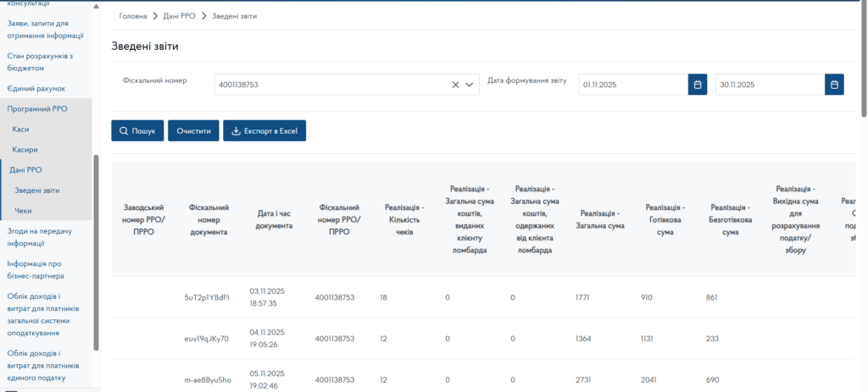Image resolution: width=868 pixels, height=392 pixels.
Task: Clear the fiscal number selection with X icon
Action: click(455, 85)
